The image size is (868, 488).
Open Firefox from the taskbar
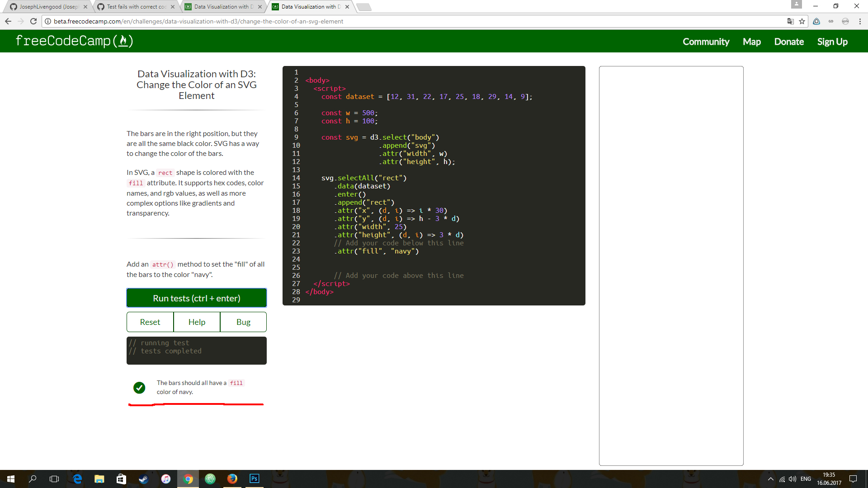click(x=232, y=479)
